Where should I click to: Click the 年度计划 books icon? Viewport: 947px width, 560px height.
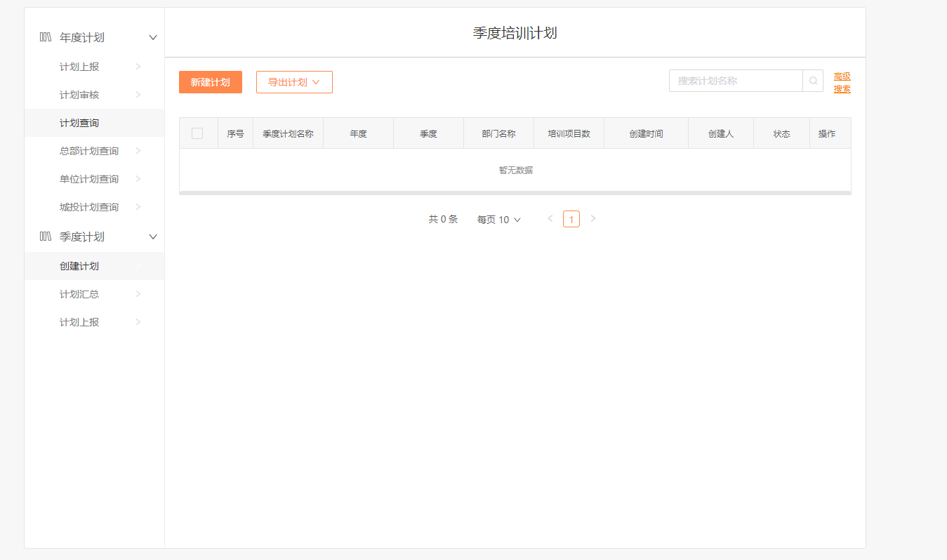pos(46,37)
